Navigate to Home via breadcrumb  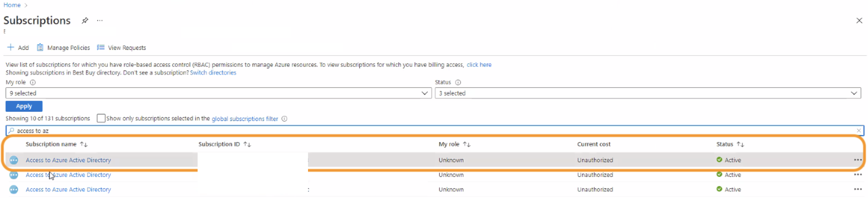pyautogui.click(x=12, y=5)
